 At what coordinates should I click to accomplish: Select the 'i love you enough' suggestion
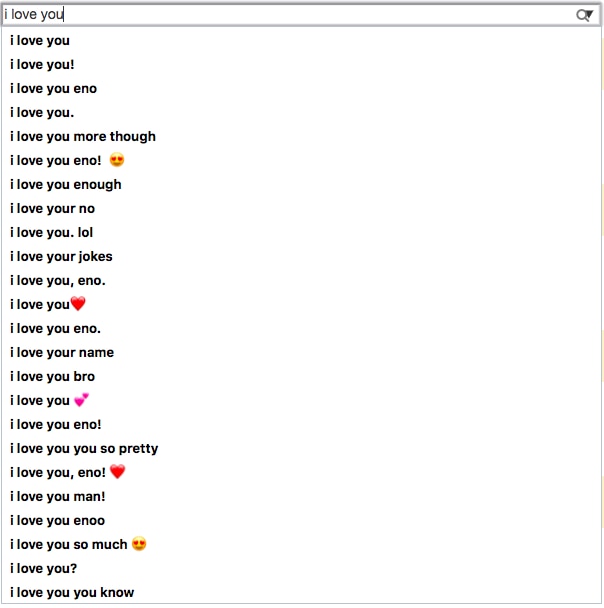click(302, 185)
